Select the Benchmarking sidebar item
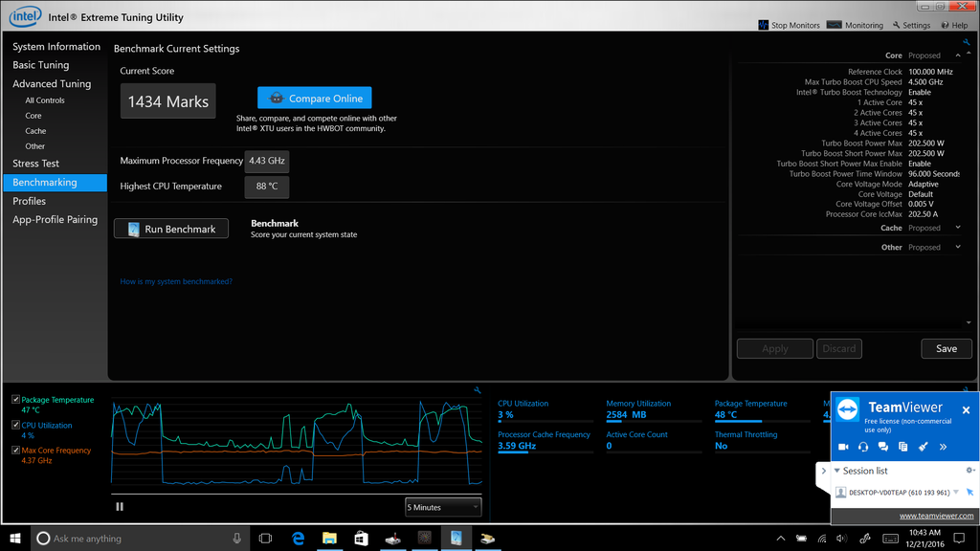The width and height of the screenshot is (980, 551). click(55, 183)
